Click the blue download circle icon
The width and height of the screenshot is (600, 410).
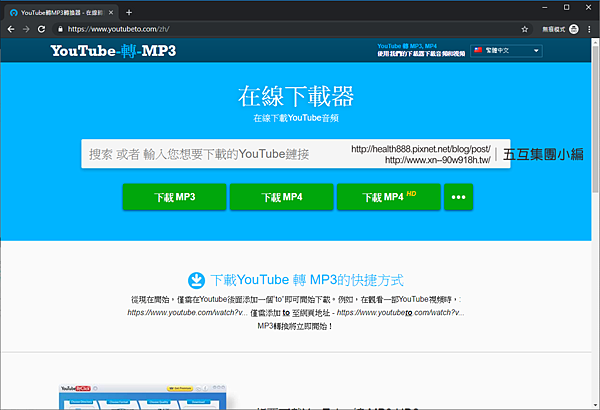196,280
